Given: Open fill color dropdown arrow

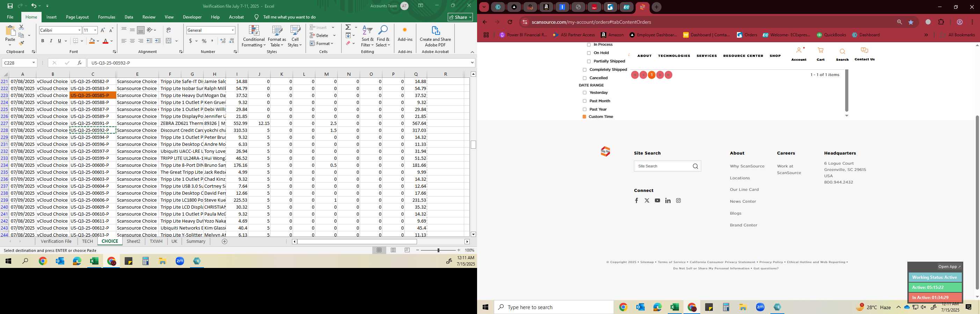Looking at the screenshot, I should pos(98,41).
